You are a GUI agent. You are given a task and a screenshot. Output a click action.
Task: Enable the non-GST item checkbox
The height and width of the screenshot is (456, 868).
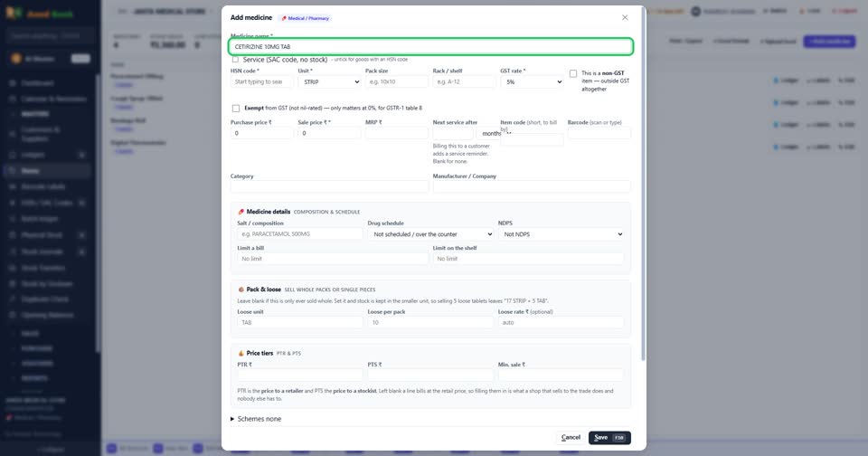click(573, 73)
